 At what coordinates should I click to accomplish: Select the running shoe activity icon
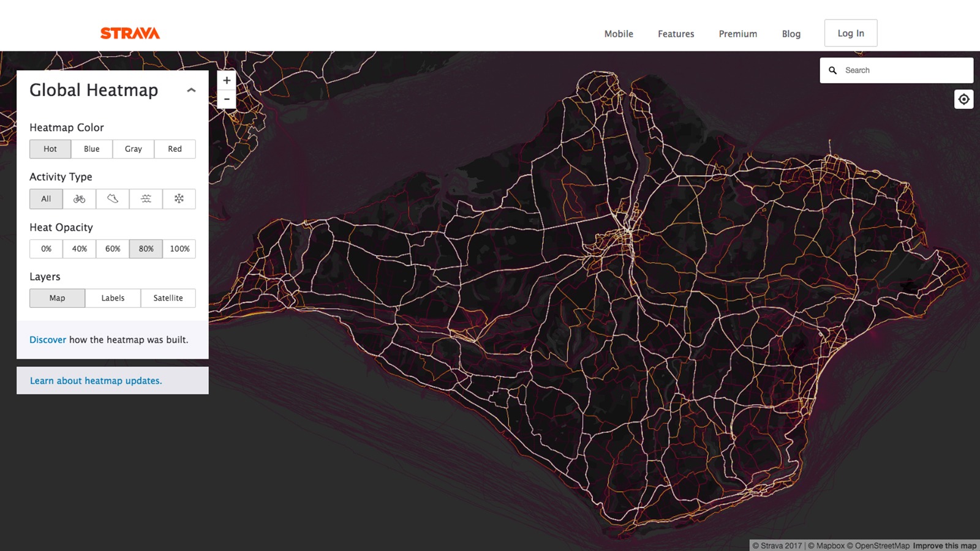click(113, 199)
